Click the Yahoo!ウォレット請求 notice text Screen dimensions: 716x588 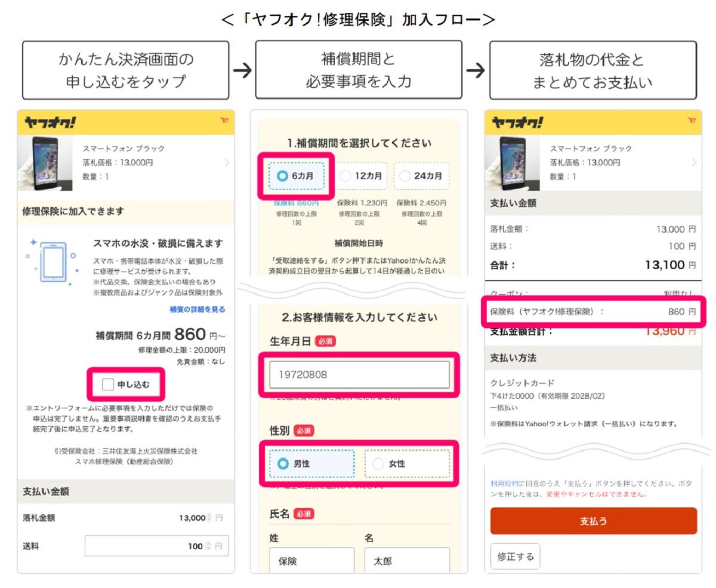pos(584,424)
